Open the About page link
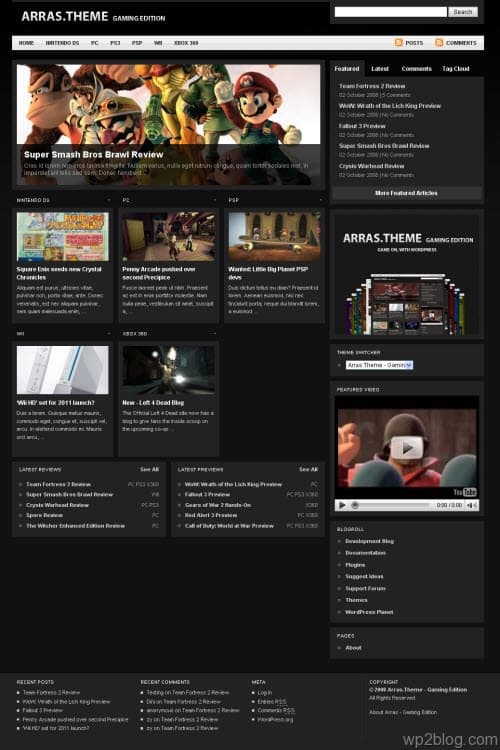This screenshot has width=500, height=750. pos(353,648)
